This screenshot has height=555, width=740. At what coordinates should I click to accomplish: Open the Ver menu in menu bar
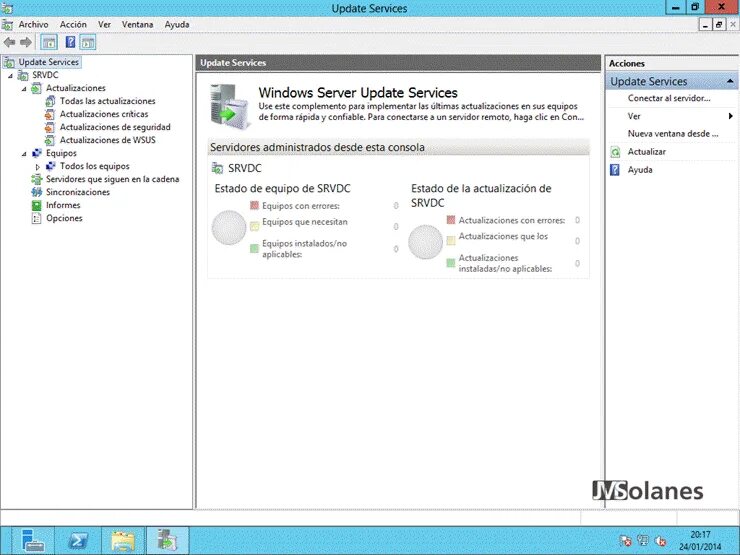pos(104,25)
